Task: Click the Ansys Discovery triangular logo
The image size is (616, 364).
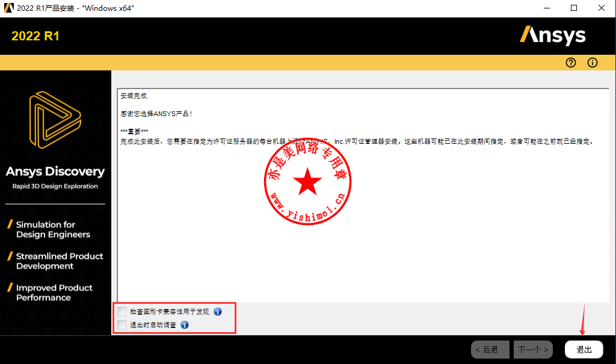Action: point(55,120)
